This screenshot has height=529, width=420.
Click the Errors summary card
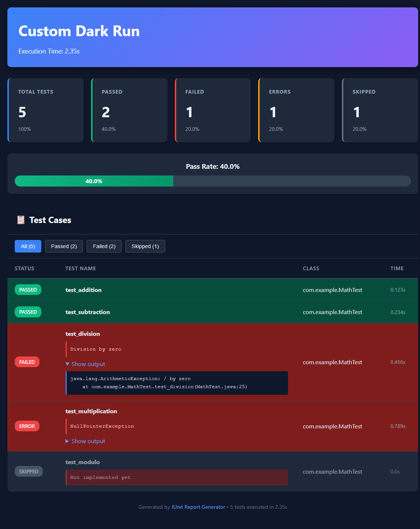(296, 110)
